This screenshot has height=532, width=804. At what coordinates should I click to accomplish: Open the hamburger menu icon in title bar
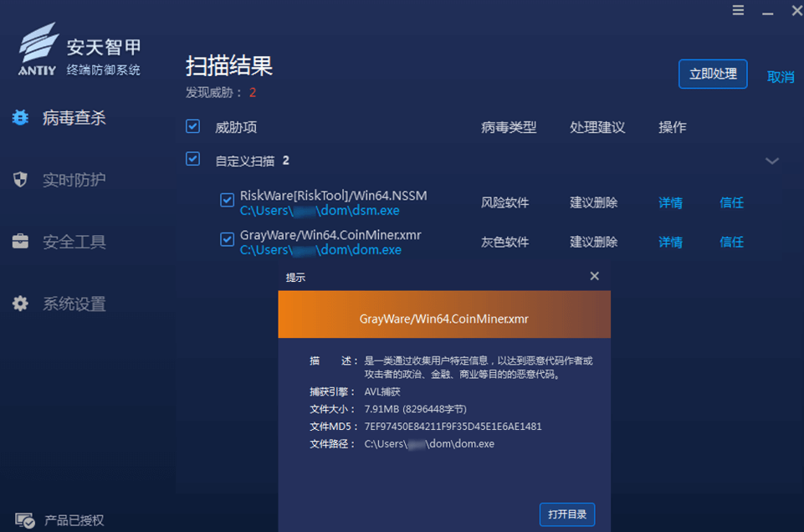(x=738, y=11)
